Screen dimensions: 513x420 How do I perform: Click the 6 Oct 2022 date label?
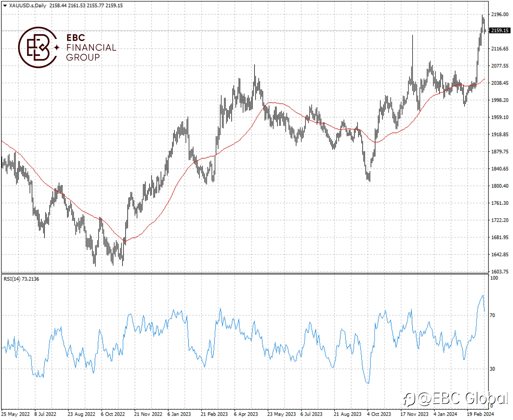113,414
